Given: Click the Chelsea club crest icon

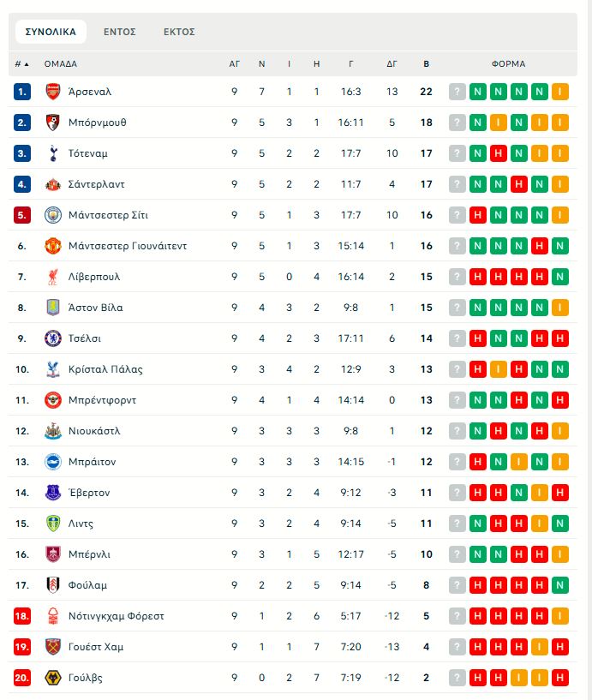Looking at the screenshot, I should point(53,338).
